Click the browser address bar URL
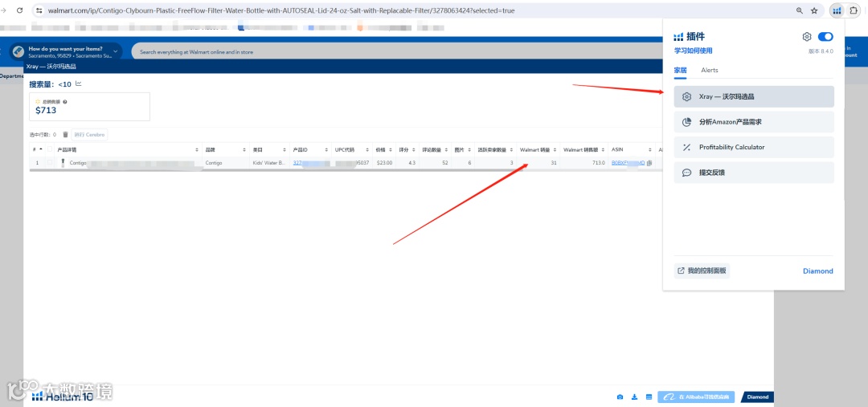868x407 pixels. [281, 10]
